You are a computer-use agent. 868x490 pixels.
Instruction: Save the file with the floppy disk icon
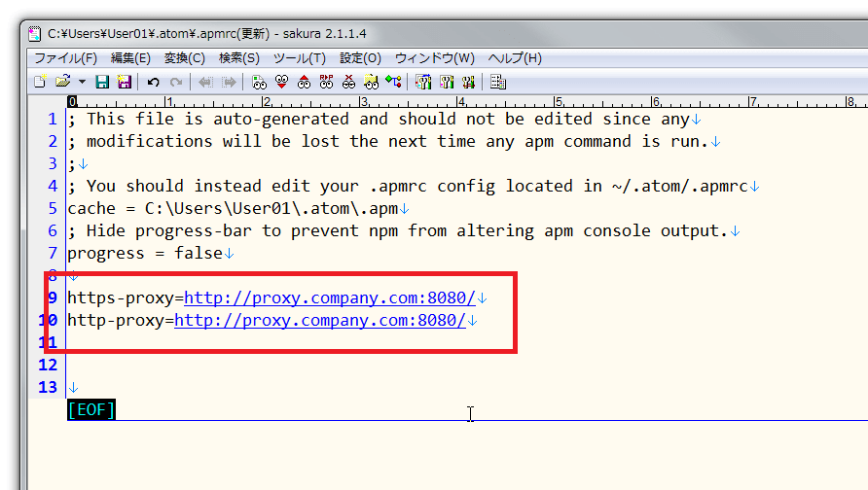coord(102,83)
